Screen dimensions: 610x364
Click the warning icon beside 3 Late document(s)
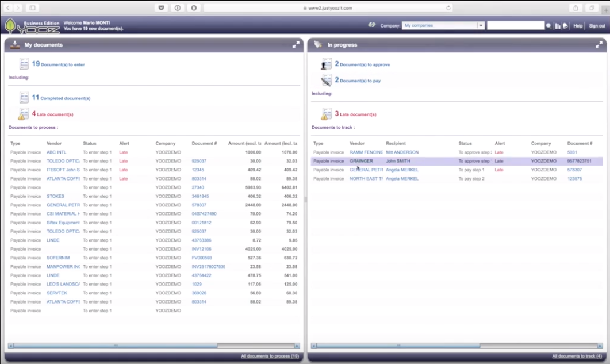[326, 114]
